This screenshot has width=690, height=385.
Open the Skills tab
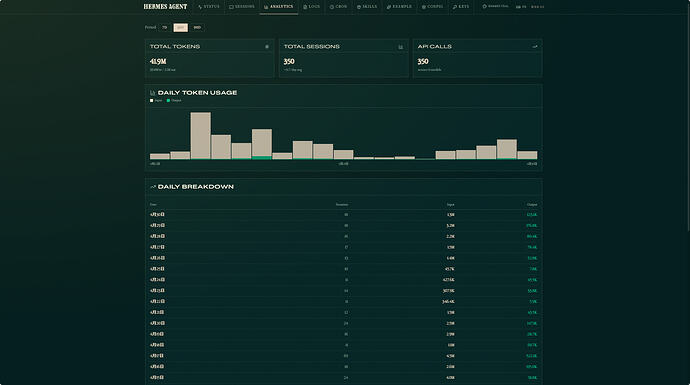tap(367, 7)
